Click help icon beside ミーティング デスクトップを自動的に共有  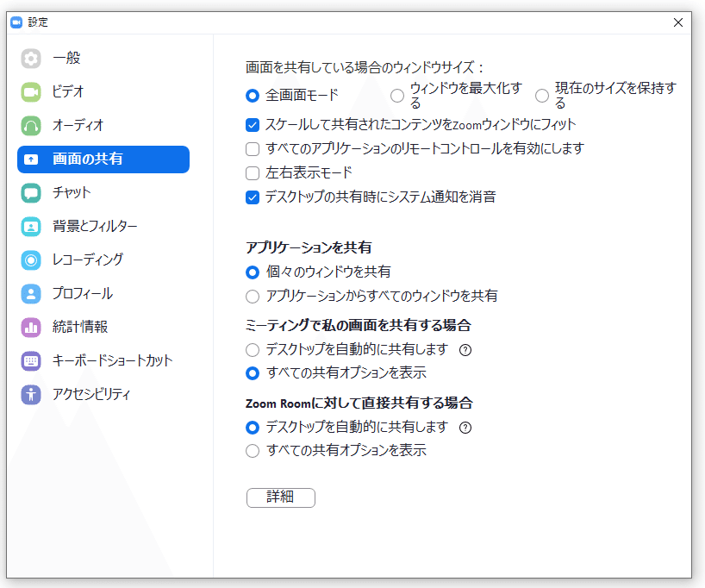(465, 350)
